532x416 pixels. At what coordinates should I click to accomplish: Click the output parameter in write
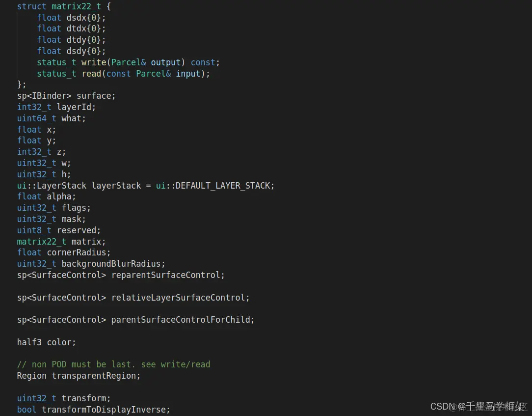click(x=165, y=62)
